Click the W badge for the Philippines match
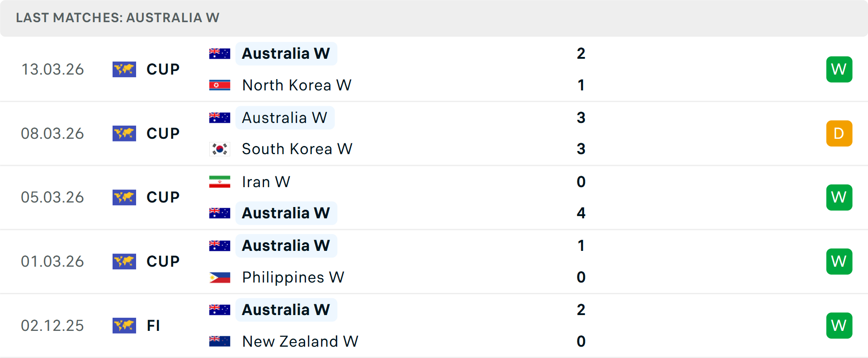This screenshot has height=358, width=868. click(x=839, y=261)
